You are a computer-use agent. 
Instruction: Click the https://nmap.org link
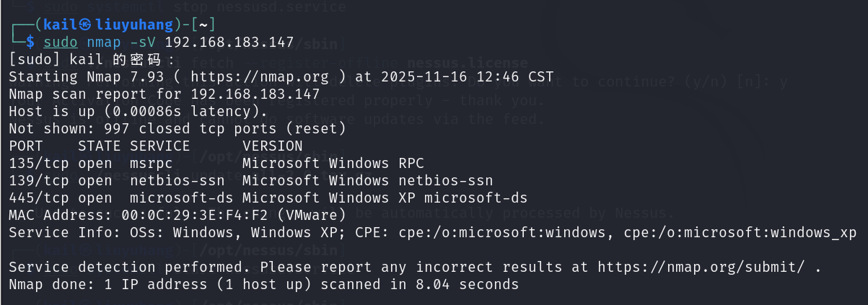click(259, 76)
